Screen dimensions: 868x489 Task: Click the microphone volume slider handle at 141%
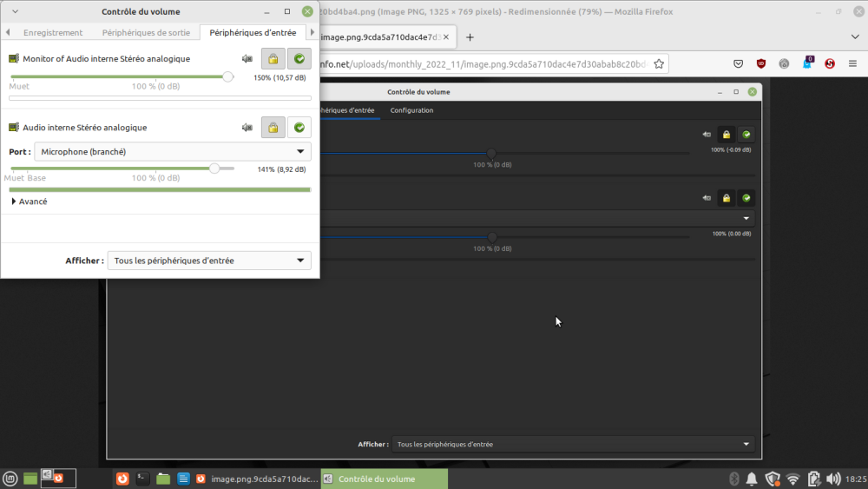pos(214,169)
